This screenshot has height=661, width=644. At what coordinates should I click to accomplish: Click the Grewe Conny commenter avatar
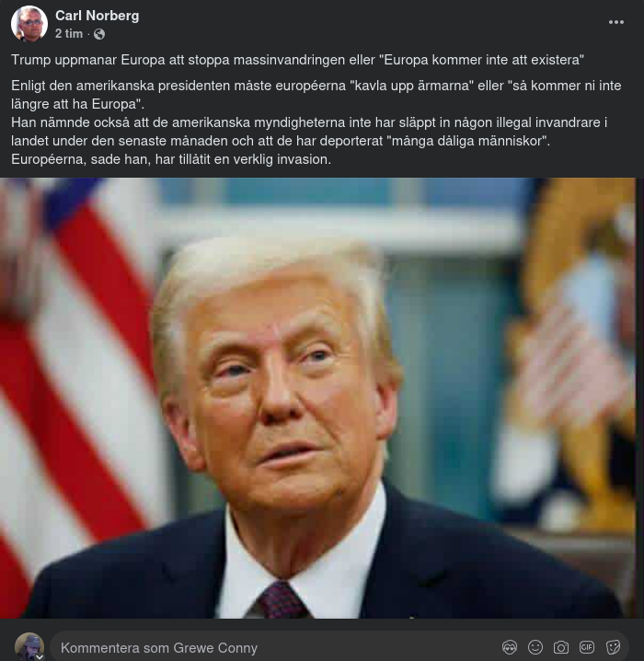29,646
